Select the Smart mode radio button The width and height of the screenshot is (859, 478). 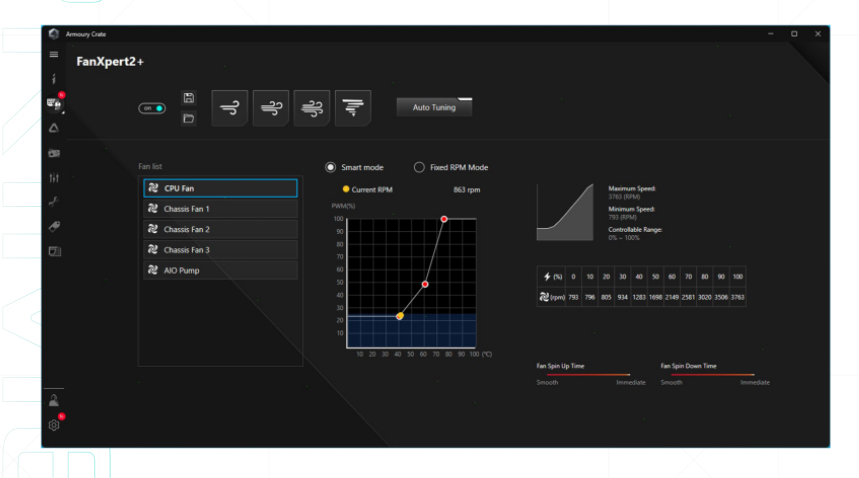(331, 167)
